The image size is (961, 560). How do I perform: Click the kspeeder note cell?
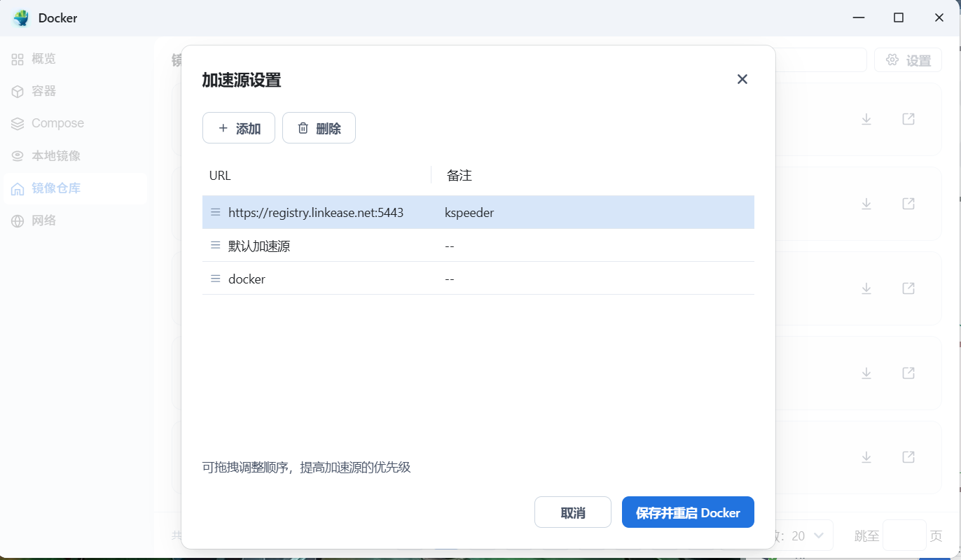469,212
